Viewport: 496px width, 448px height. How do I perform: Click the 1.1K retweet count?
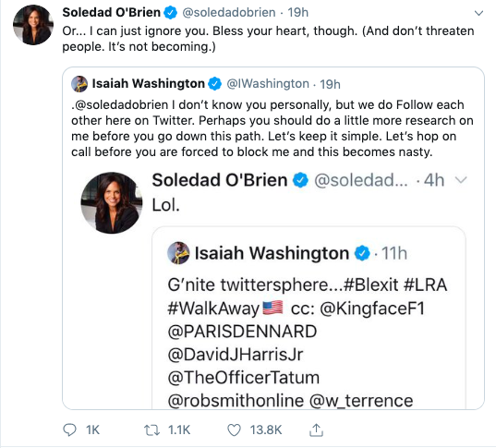(179, 430)
